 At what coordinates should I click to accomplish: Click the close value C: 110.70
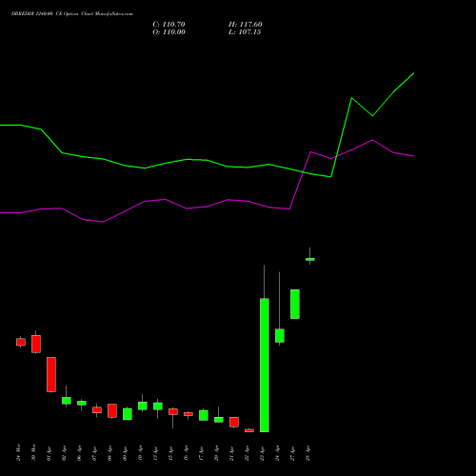tap(169, 25)
